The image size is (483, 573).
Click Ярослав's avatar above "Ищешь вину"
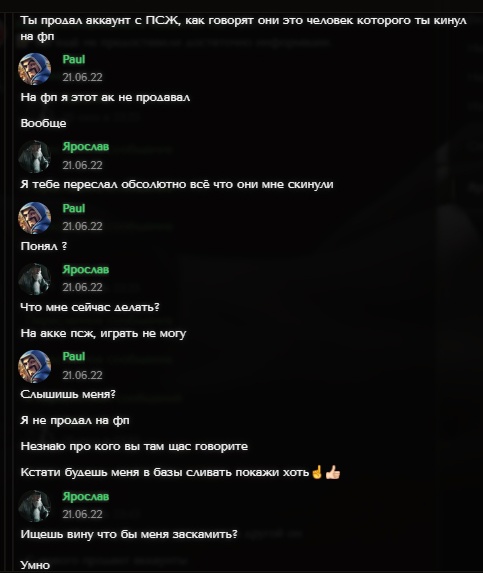tap(35, 506)
